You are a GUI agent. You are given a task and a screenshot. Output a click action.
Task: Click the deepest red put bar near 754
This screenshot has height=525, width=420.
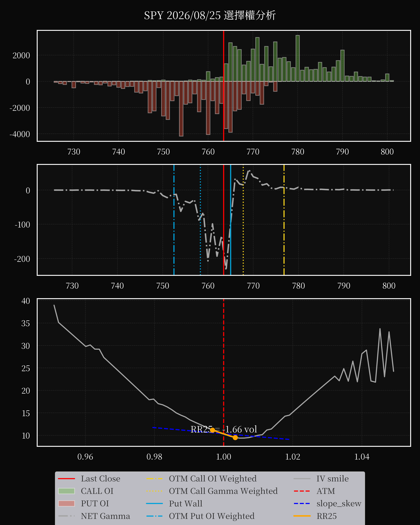[181, 109]
